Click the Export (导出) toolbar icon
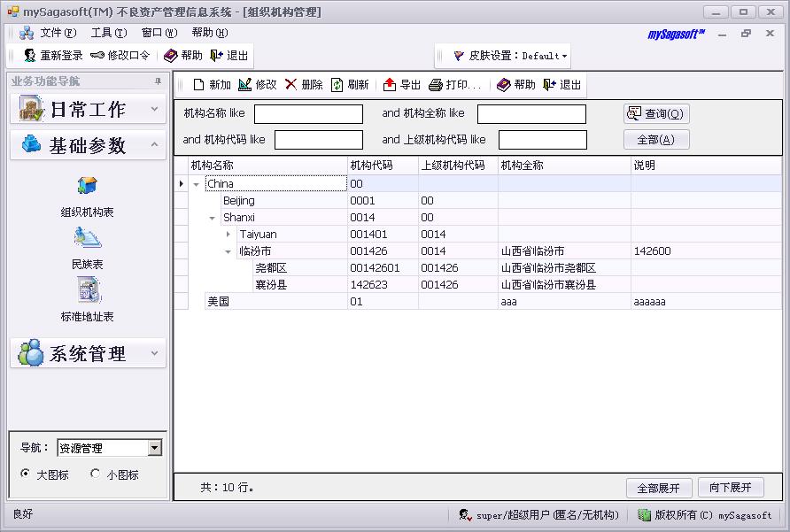Image resolution: width=790 pixels, height=532 pixels. pos(390,85)
